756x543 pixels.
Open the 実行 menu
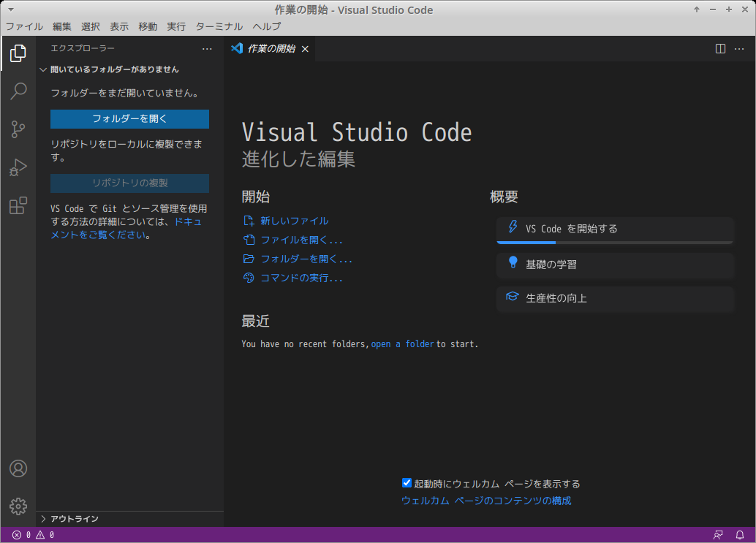(176, 26)
